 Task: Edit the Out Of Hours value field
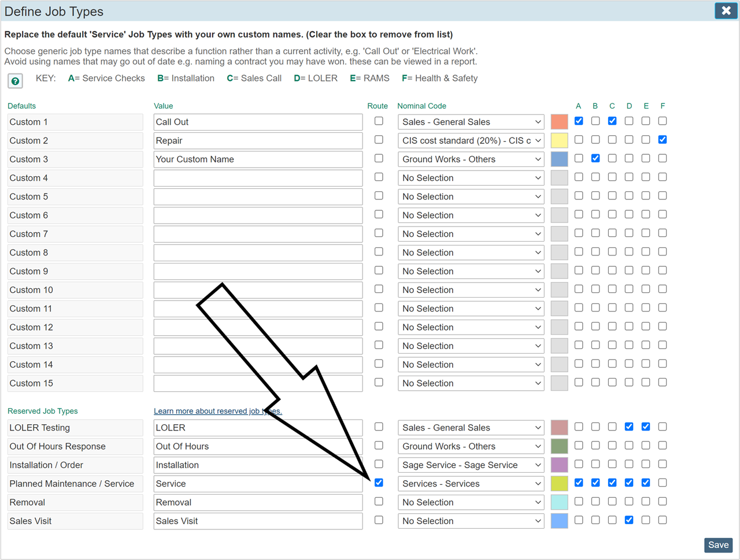tap(258, 446)
